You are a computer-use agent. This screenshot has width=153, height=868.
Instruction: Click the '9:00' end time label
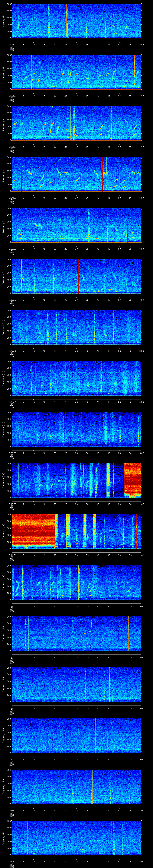[x=141, y=402]
